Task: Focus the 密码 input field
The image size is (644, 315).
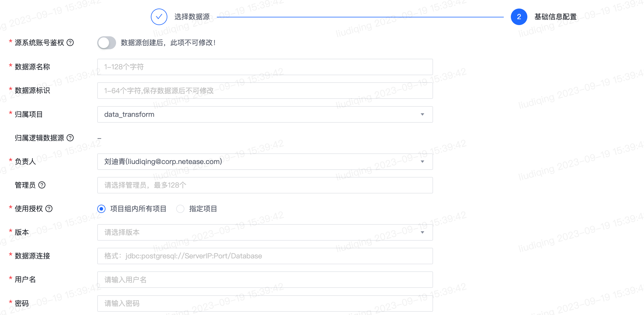Action: point(265,303)
